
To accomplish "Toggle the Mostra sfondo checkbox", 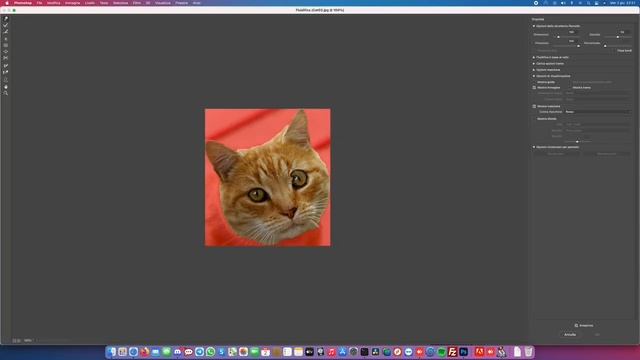I will 534,119.
